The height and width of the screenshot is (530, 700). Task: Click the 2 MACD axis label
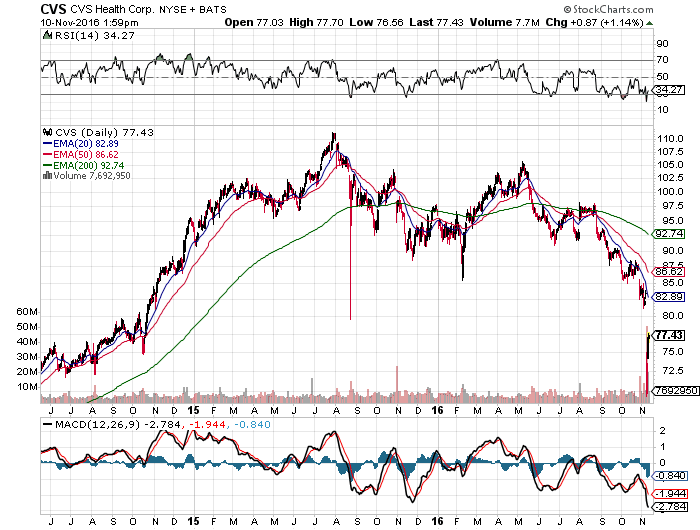[x=662, y=431]
